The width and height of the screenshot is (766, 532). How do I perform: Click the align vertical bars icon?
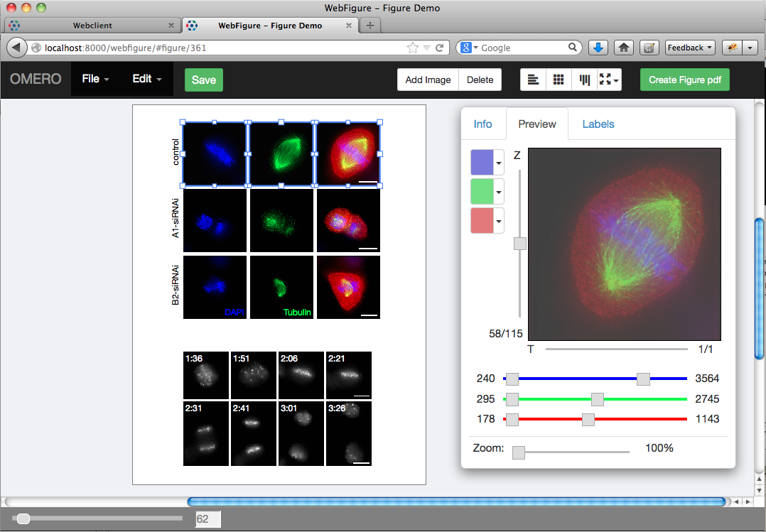584,80
